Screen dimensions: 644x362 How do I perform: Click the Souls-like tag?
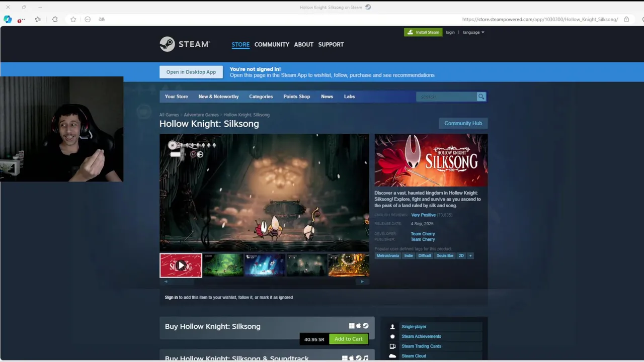coord(445,255)
